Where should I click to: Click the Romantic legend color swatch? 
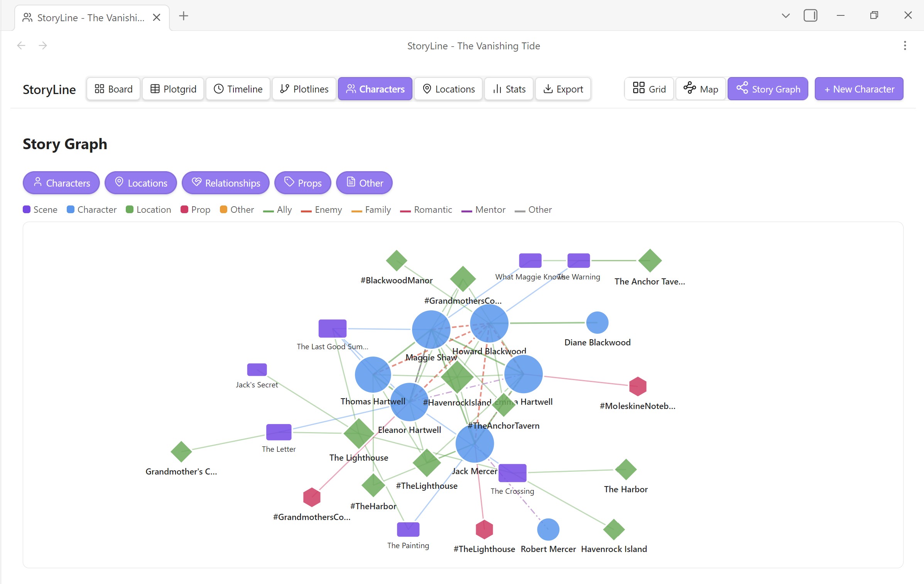[405, 210]
